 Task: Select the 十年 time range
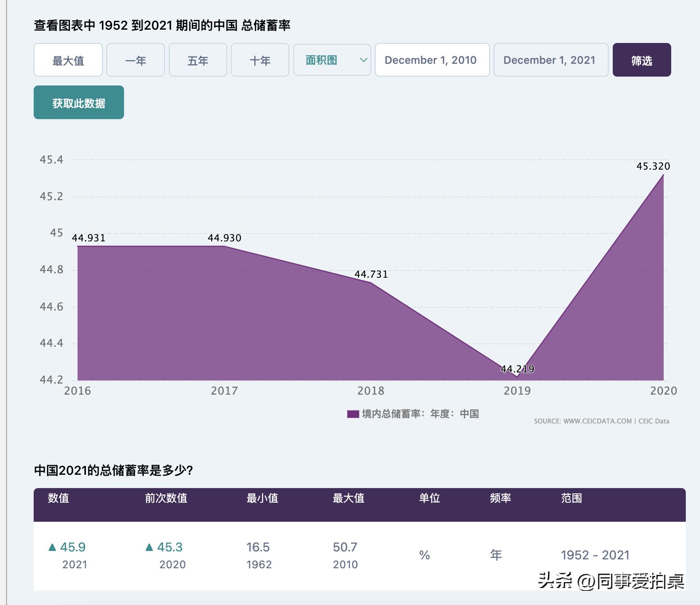(260, 60)
